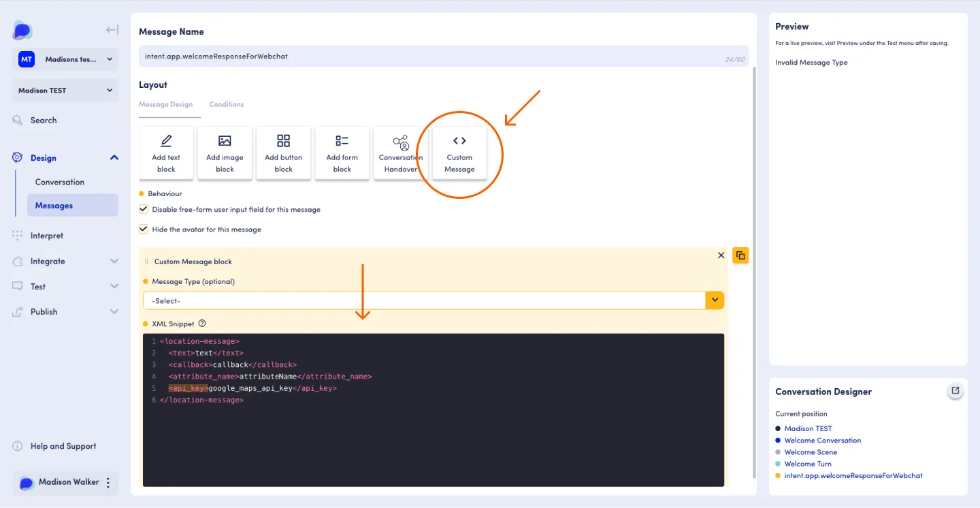Screen dimensions: 980x508
Task: Click the XML Snippet help icon
Action: click(201, 324)
